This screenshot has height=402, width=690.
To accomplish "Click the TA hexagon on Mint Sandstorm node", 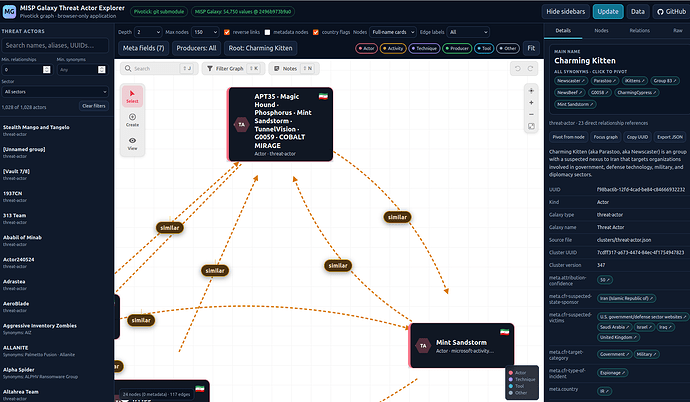I will (423, 346).
